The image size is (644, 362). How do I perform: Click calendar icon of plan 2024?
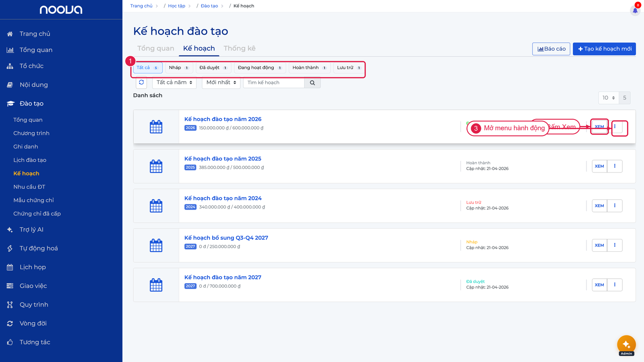[156, 206]
